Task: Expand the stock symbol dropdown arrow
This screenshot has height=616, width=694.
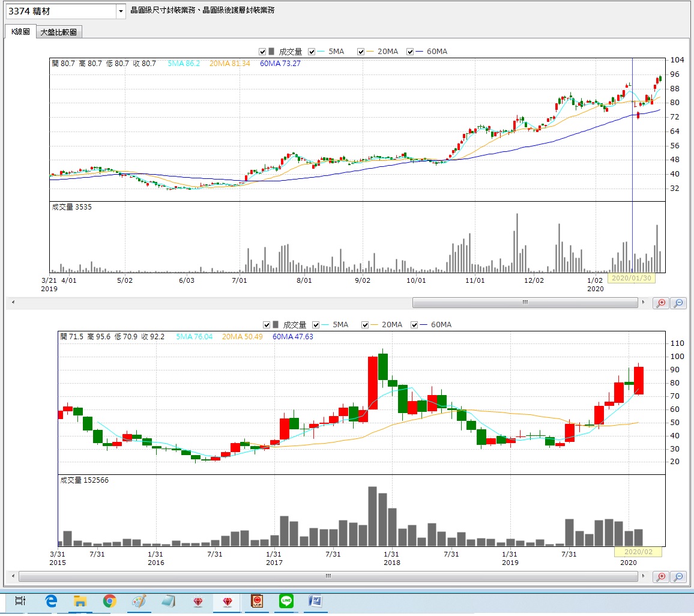Action: tap(121, 11)
